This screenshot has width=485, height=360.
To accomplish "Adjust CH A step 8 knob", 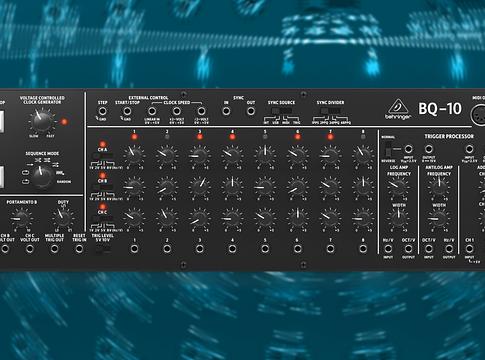I will point(363,155).
